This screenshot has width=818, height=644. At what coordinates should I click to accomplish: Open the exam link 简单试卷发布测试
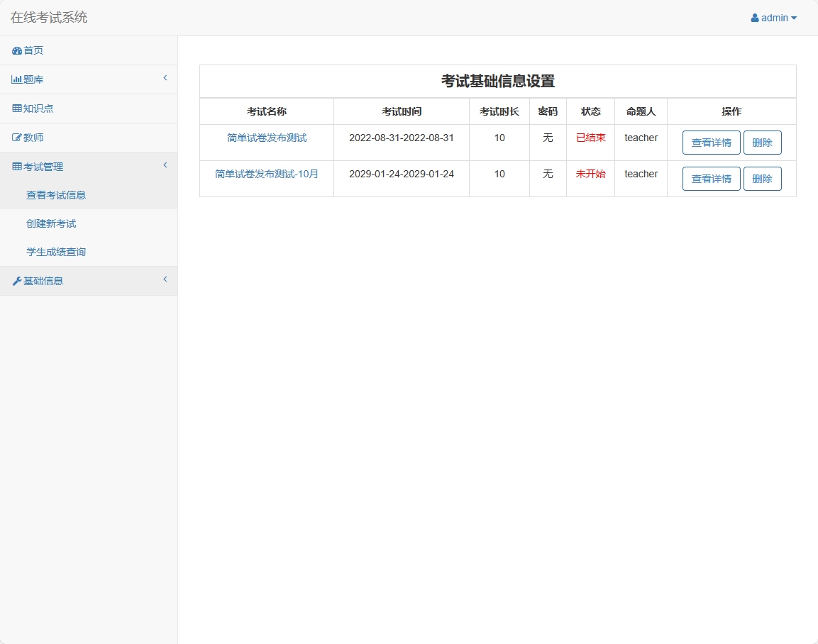pyautogui.click(x=266, y=138)
